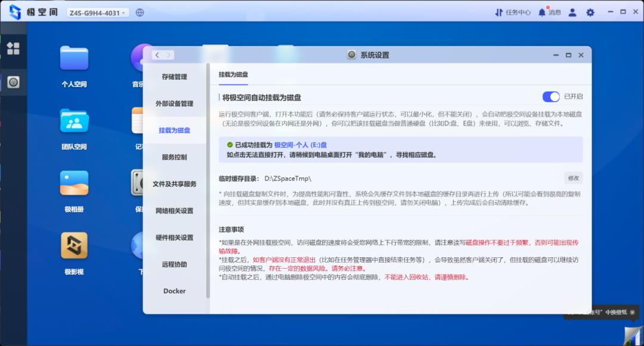Viewport: 644px width, 346px height.
Task: Turn off auto-mount as disk switch
Action: pyautogui.click(x=551, y=96)
